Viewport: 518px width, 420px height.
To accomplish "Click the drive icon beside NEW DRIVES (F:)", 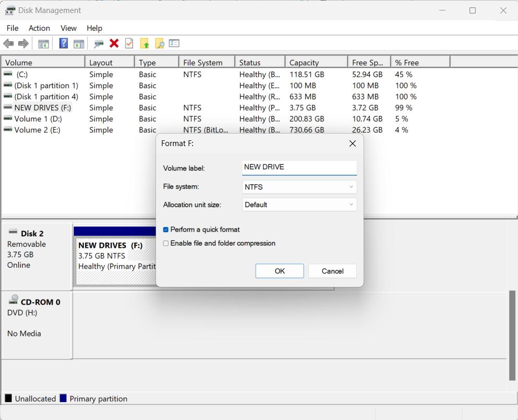I will coord(8,107).
